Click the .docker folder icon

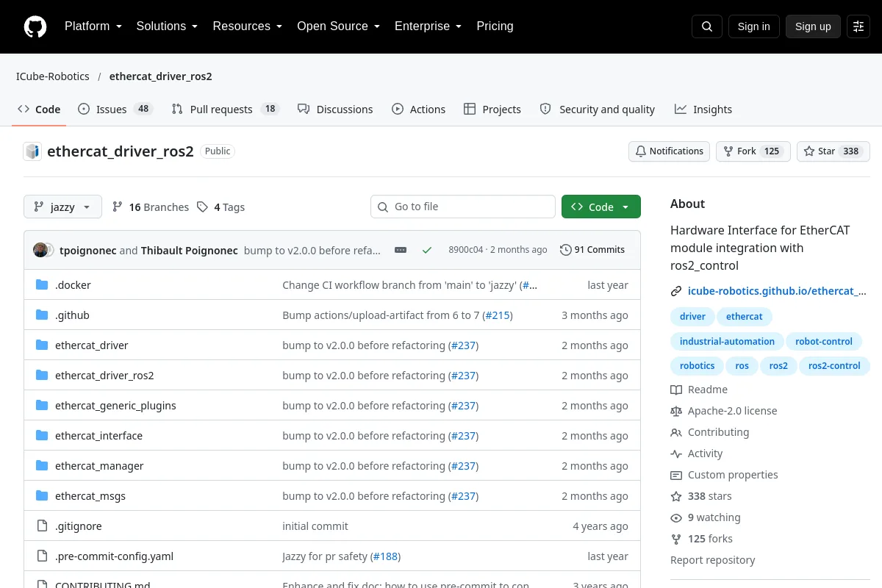click(x=42, y=285)
